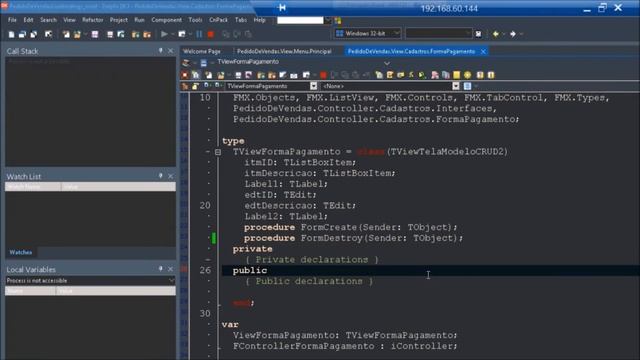Pin the Watch List panel
This screenshot has height=360, width=640.
[x=160, y=176]
